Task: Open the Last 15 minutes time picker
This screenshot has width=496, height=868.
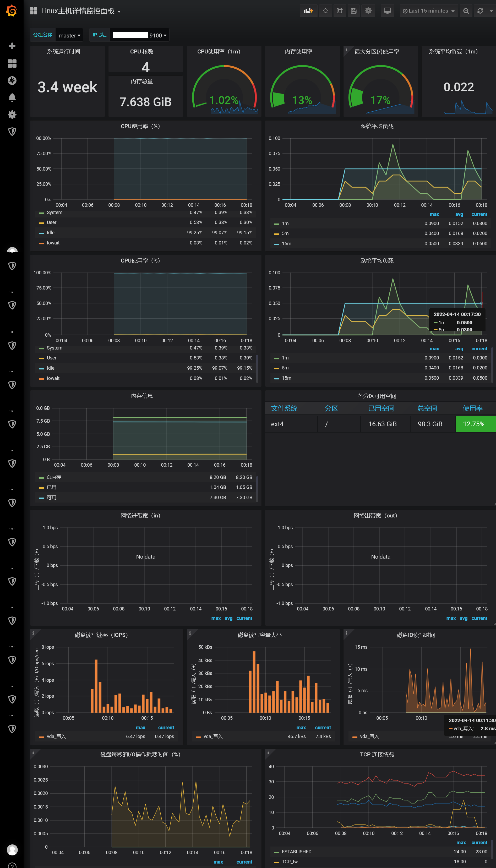Action: click(429, 10)
